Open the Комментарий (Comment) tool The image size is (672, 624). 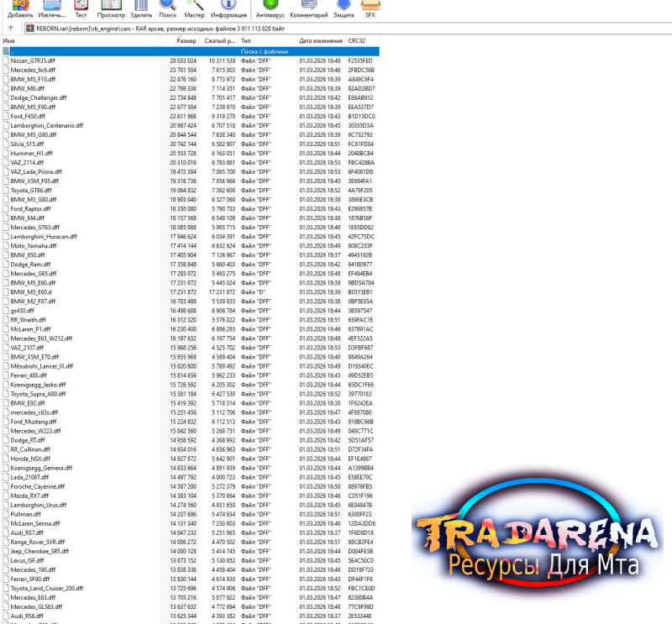[x=308, y=8]
